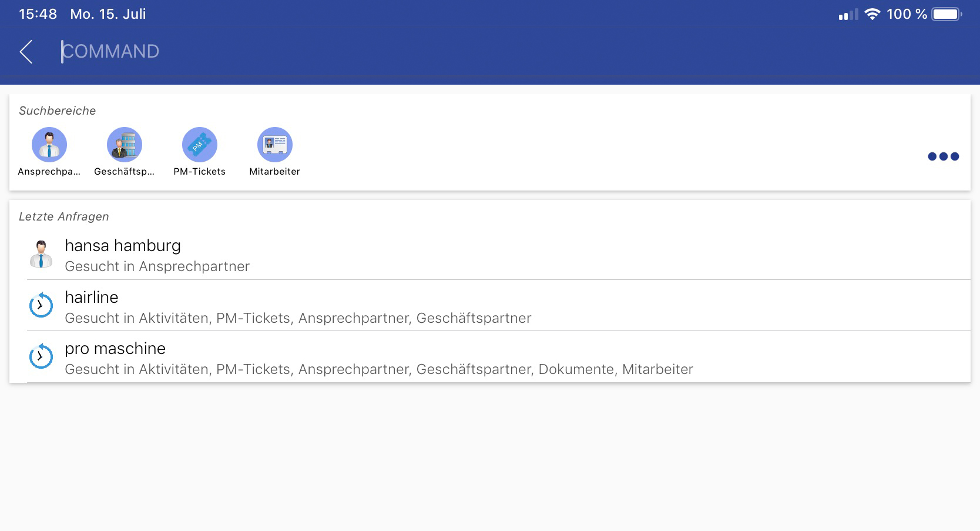Open recent query 'hansa hamburg'
The image size is (980, 531).
pos(123,246)
